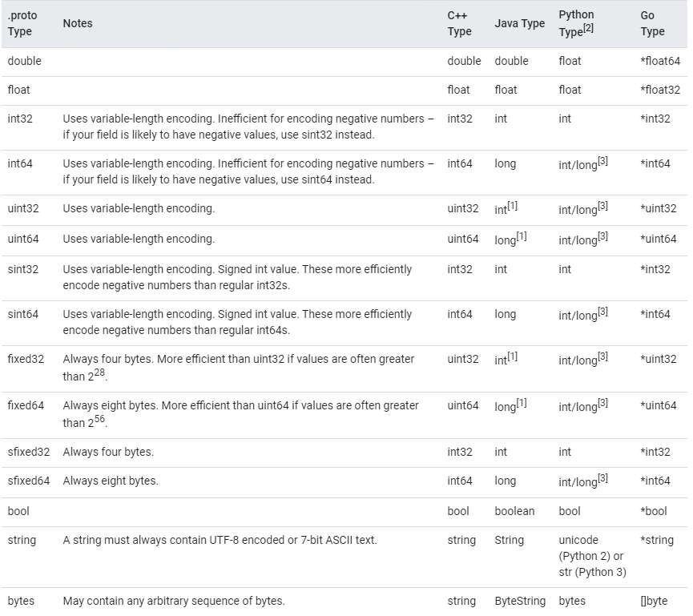Open footnote 1 beside long in uint64 row
The height and width of the screenshot is (616, 693).
[522, 237]
